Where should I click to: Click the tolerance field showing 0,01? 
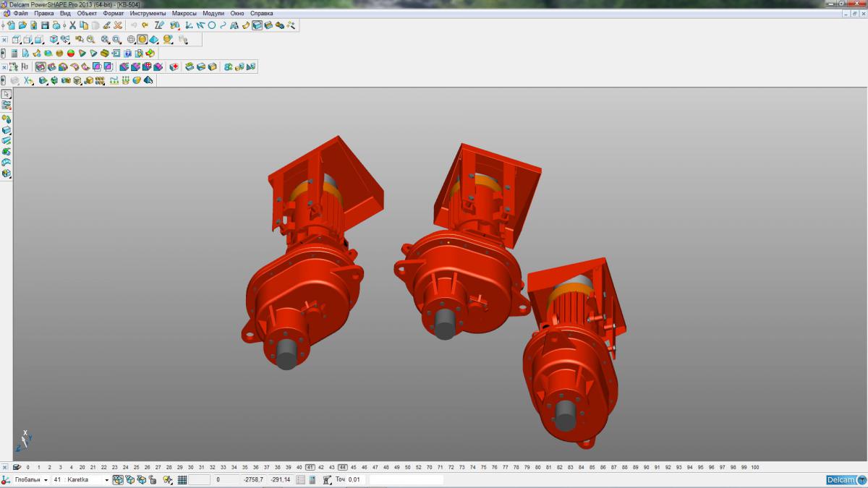click(357, 479)
